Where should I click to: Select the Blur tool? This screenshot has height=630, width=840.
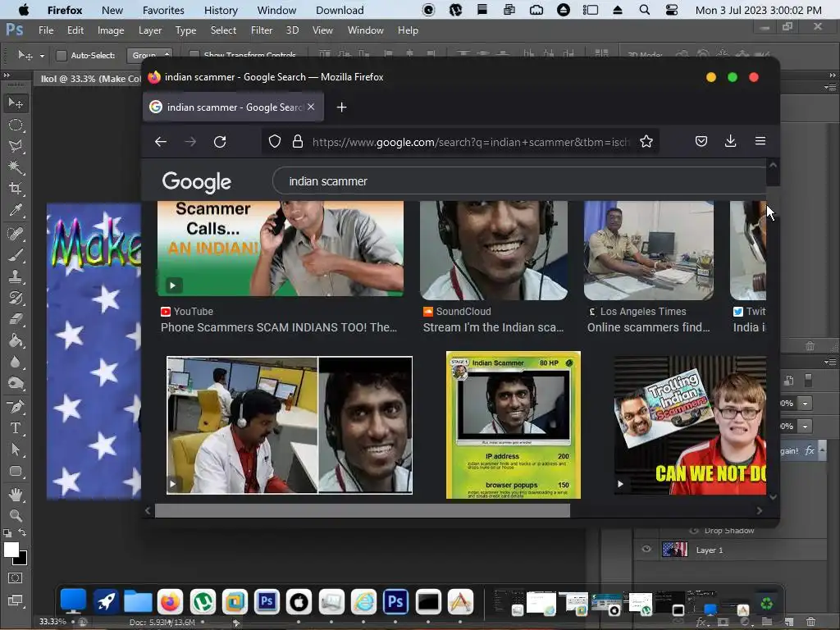coord(16,362)
